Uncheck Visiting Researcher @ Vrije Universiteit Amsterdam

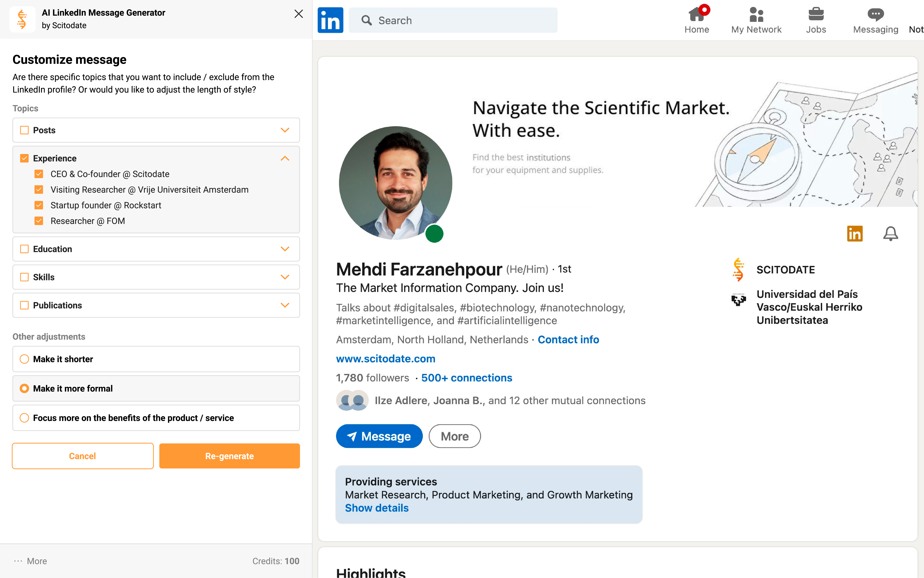[39, 190]
